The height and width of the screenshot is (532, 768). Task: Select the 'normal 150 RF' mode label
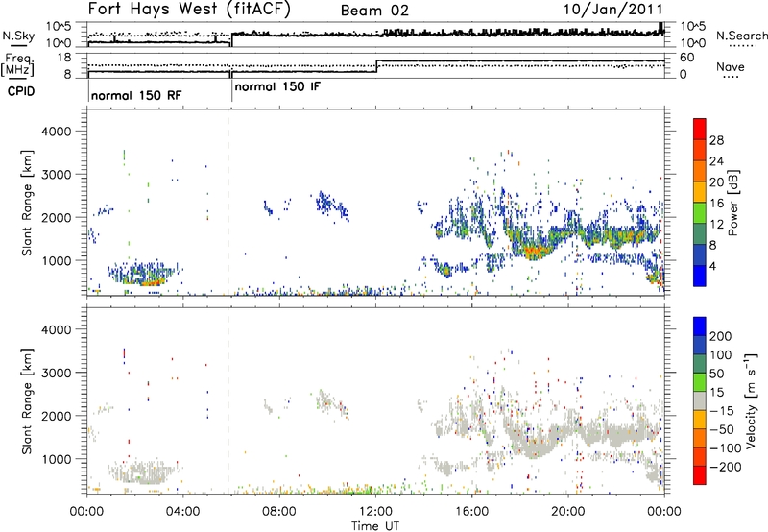coord(136,95)
